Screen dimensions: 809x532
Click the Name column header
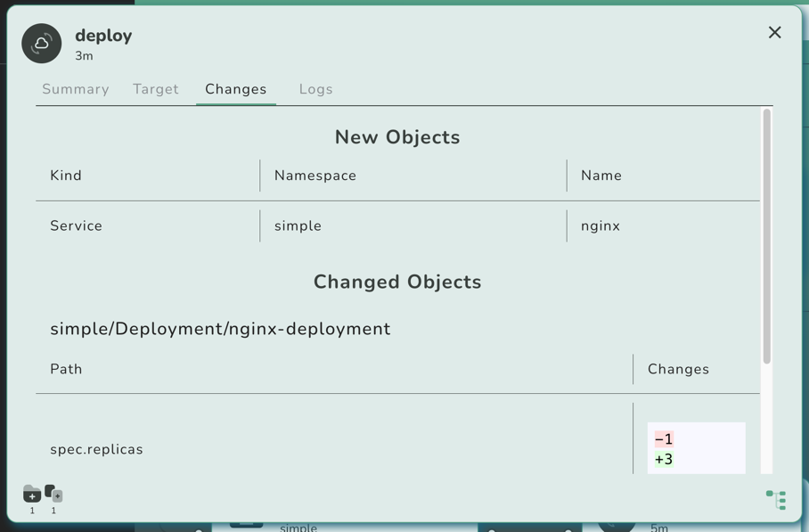point(601,176)
